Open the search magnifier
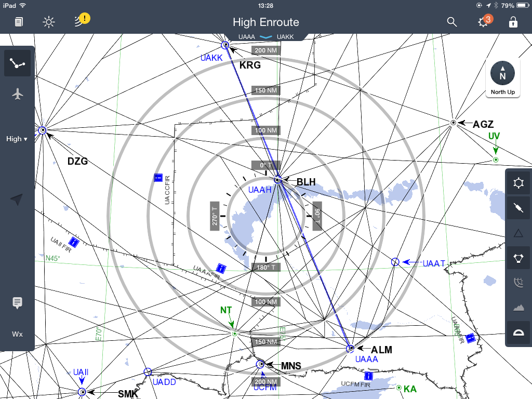This screenshot has height=399, width=532. click(x=451, y=22)
